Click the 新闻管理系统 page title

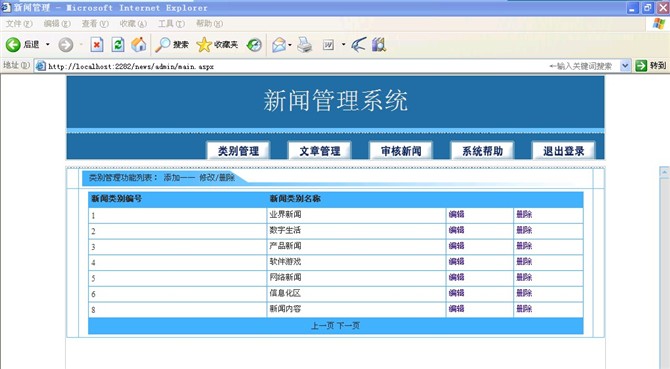pos(335,101)
